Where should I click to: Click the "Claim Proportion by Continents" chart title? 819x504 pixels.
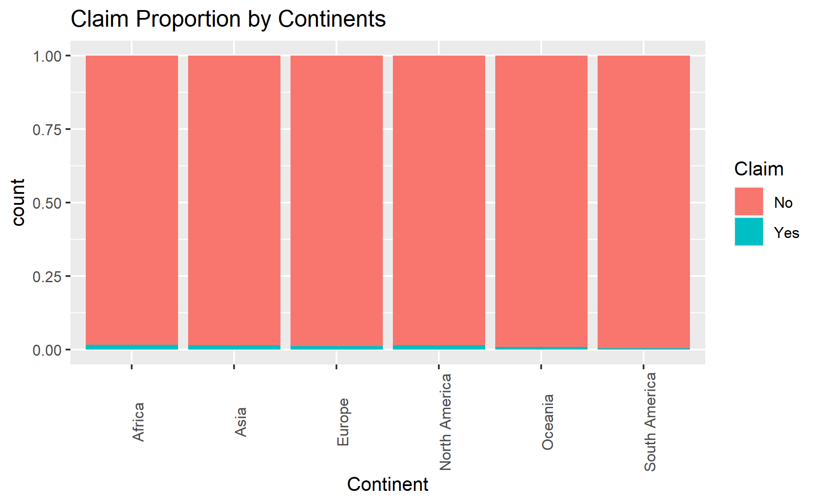[x=228, y=19]
